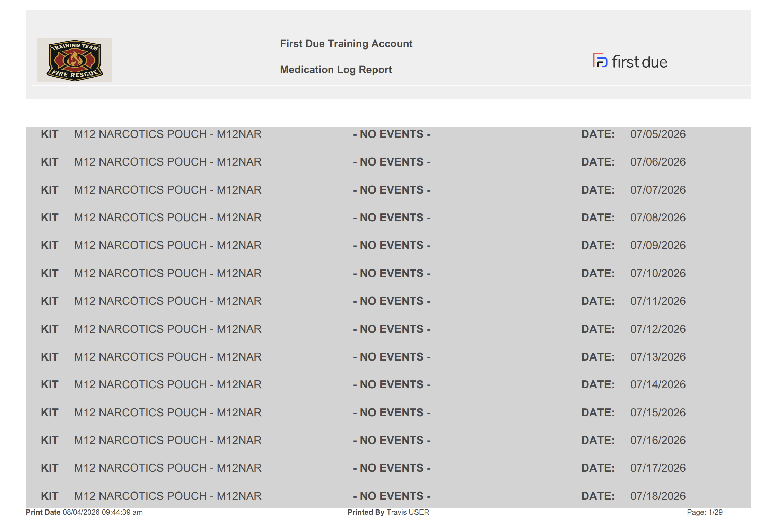Click the Print Date 08/04/2026 09:44:39 am footer
This screenshot has height=532, width=777.
tap(84, 512)
